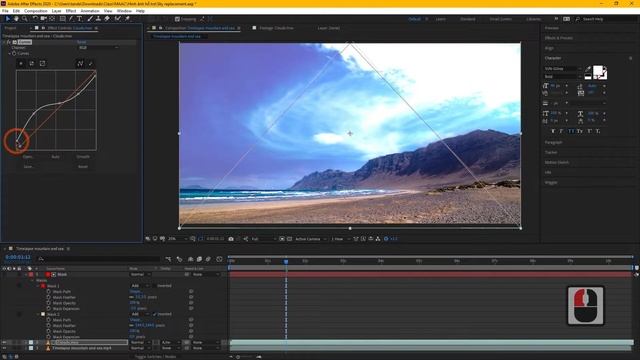The height and width of the screenshot is (360, 640).
Task: Collapse the Mask 1 property group
Action: (x=38, y=286)
